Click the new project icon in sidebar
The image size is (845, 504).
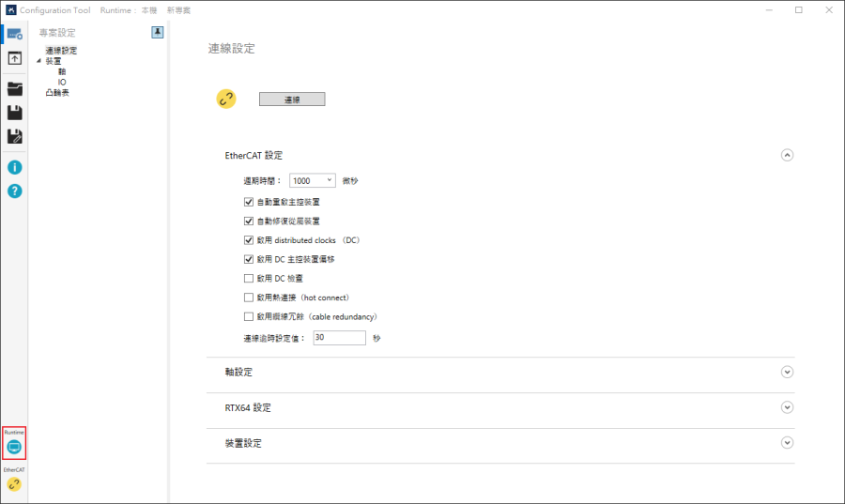[14, 35]
